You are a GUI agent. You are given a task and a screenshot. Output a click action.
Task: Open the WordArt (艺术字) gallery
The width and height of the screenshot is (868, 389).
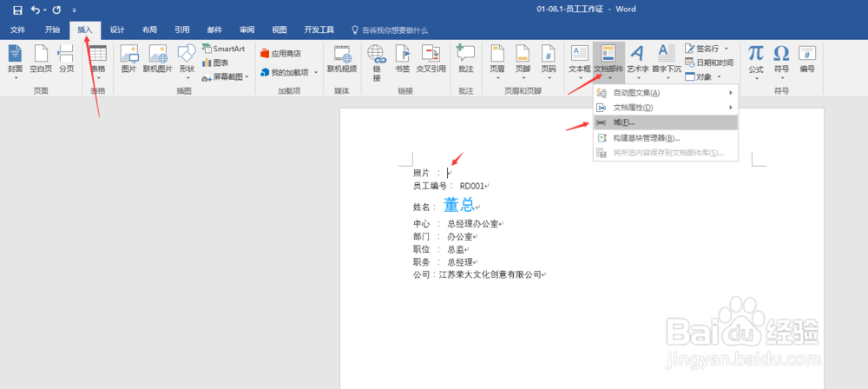[638, 62]
